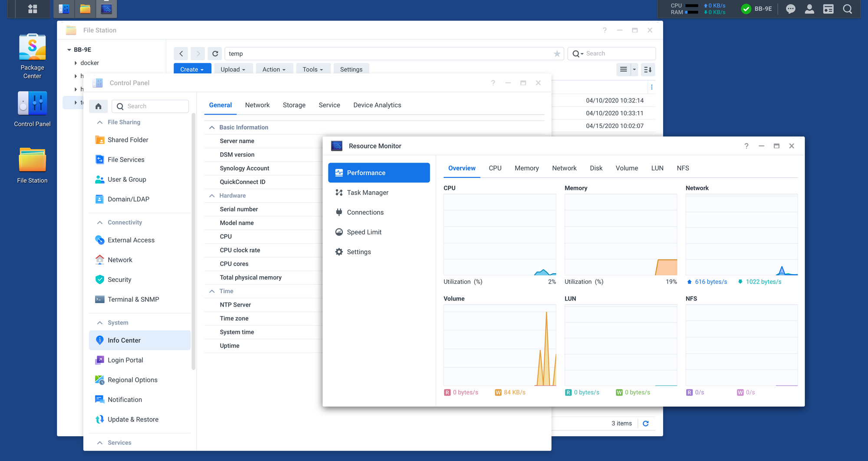Collapse the Services section

(100, 443)
